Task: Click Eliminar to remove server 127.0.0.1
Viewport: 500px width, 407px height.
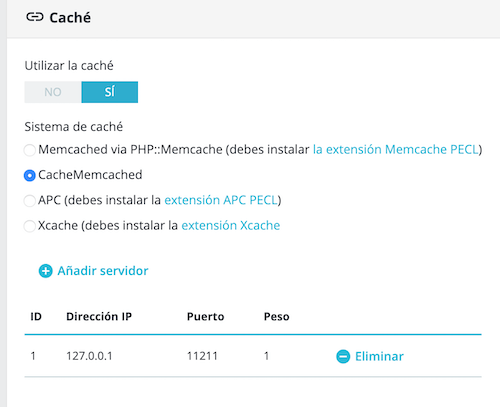Action: coord(379,356)
